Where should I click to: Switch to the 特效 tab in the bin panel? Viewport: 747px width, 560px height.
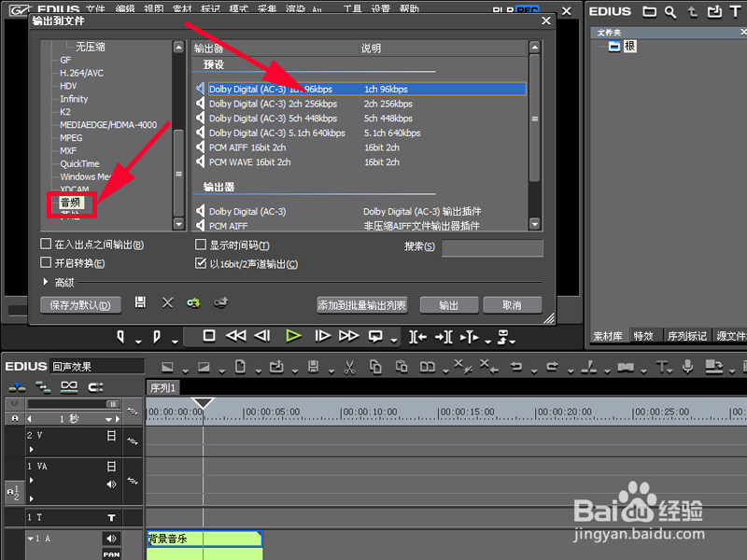pos(645,335)
